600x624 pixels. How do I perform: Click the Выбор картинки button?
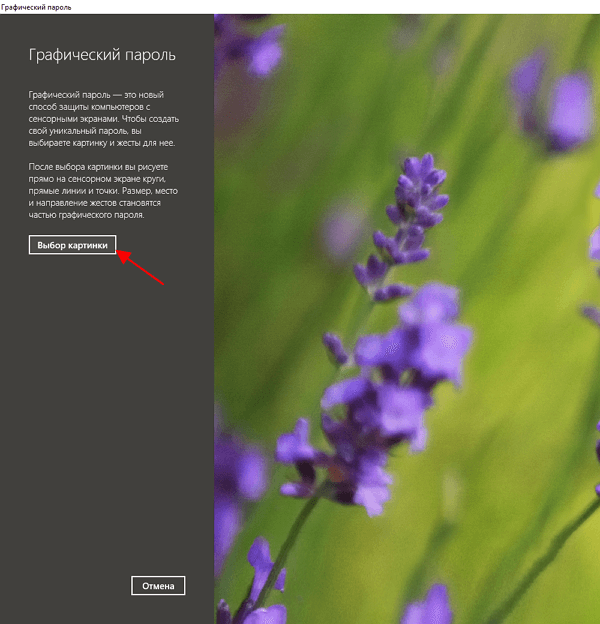pos(72,245)
